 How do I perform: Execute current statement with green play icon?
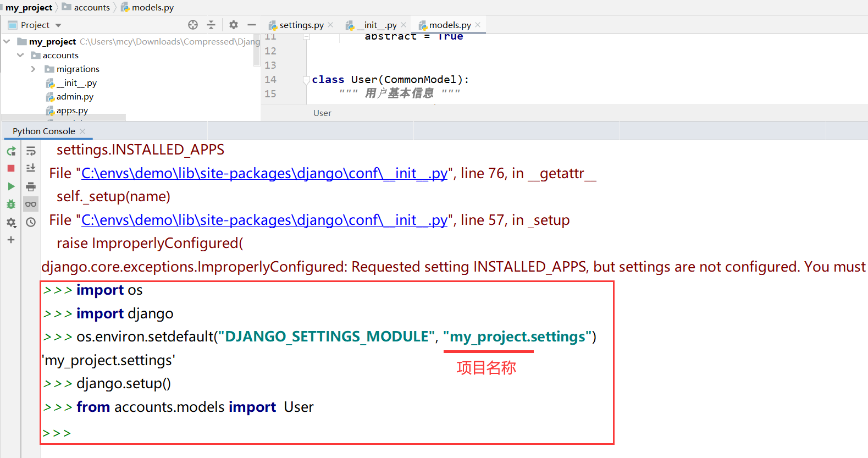click(x=11, y=186)
